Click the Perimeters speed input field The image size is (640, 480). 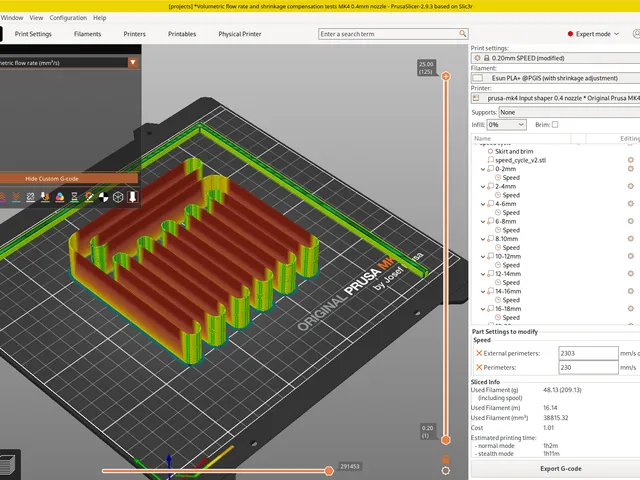coord(588,367)
